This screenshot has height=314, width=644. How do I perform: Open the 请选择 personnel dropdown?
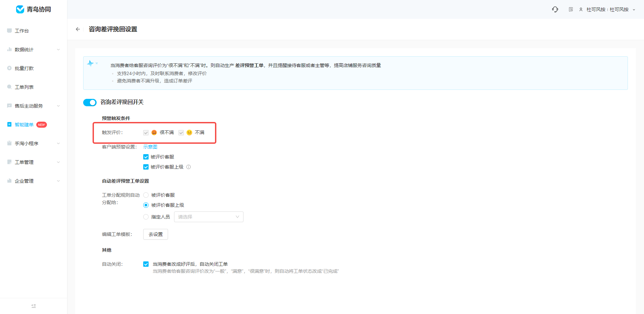coord(209,217)
